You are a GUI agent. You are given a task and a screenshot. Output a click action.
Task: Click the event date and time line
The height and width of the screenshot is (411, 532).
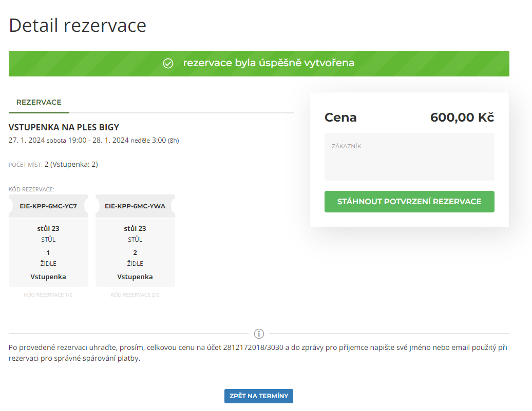[93, 141]
